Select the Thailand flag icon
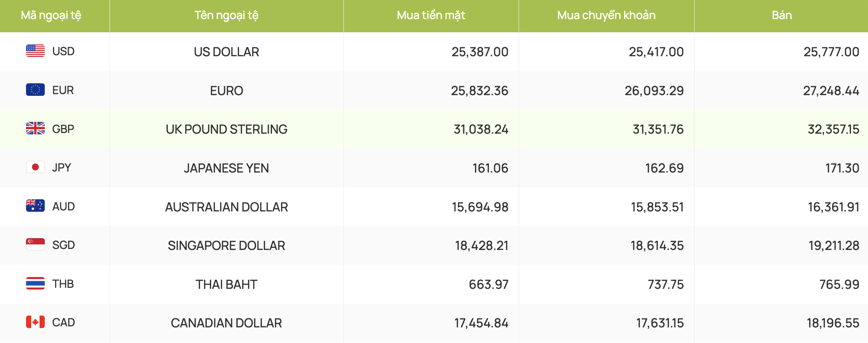The height and width of the screenshot is (343, 868). point(35,284)
